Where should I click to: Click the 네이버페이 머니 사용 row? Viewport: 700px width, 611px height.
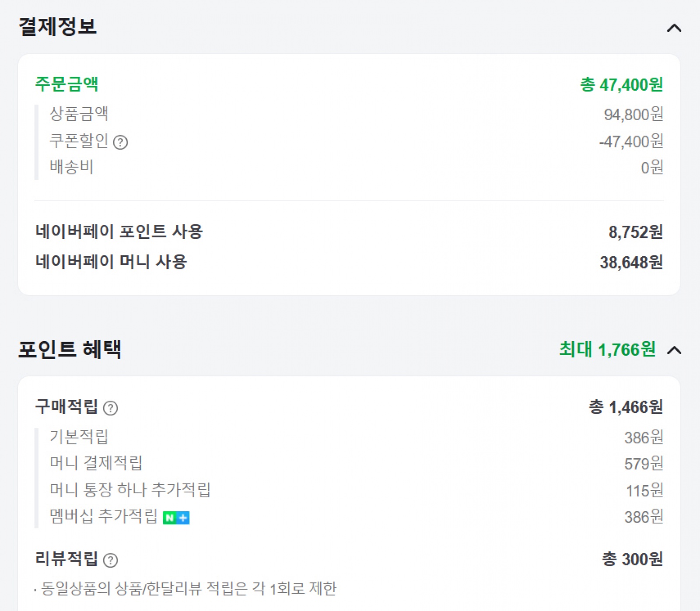coord(111,262)
